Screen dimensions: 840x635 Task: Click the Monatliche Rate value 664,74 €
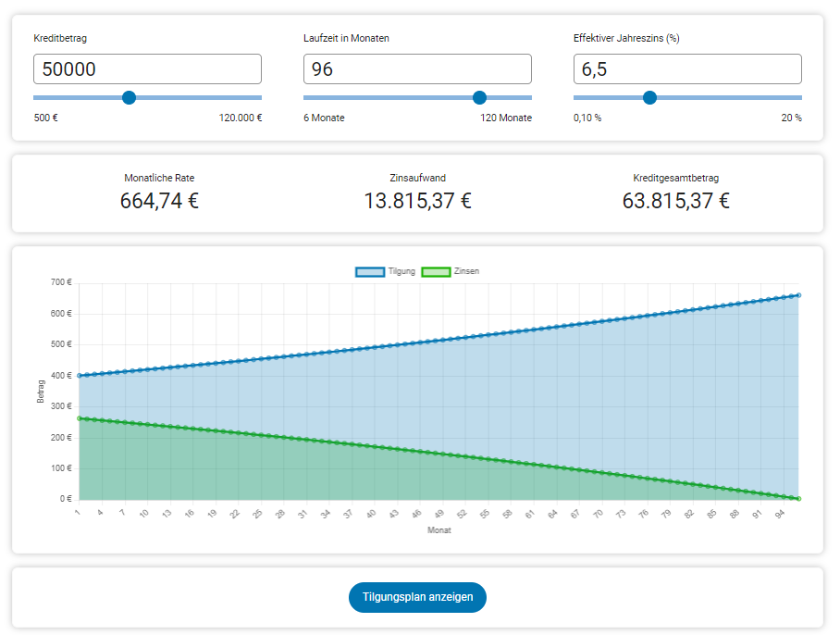tap(159, 201)
